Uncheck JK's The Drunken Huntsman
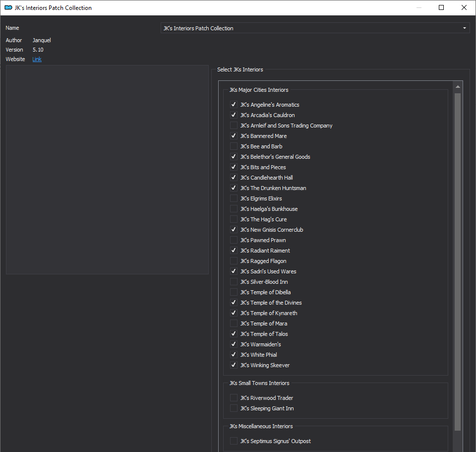The image size is (476, 452). click(x=234, y=188)
